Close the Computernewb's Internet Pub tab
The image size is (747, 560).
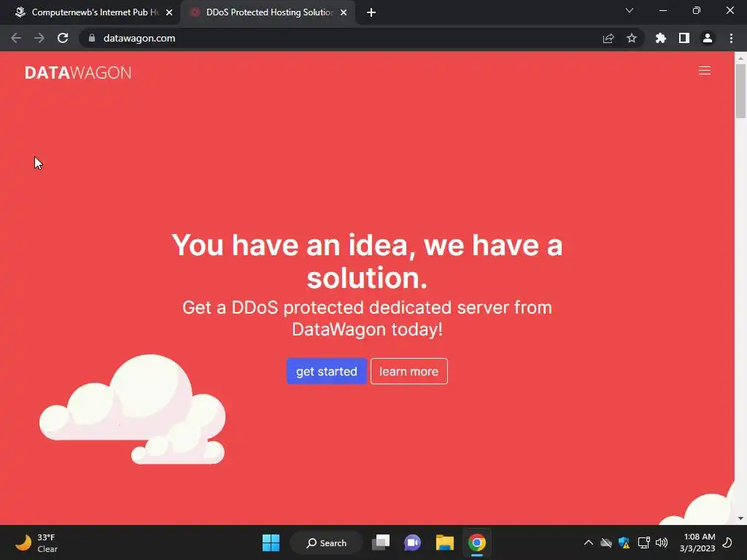169,12
